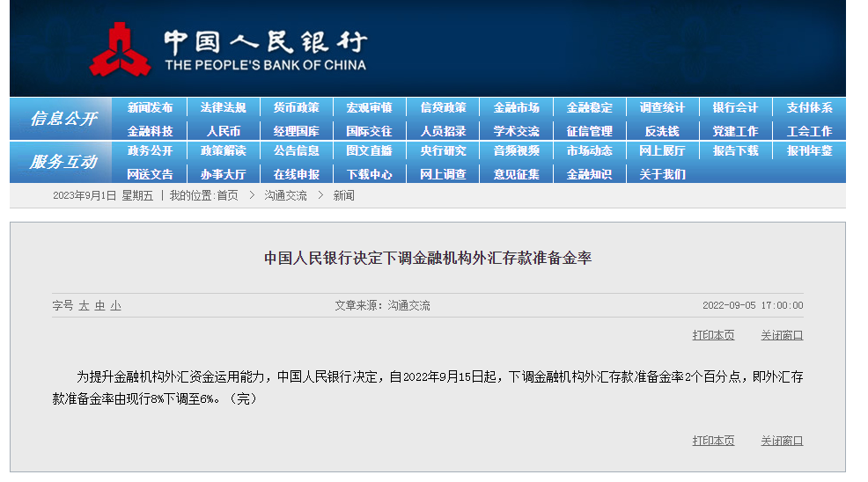Click the bottom 关闭窗口 link

coord(782,441)
